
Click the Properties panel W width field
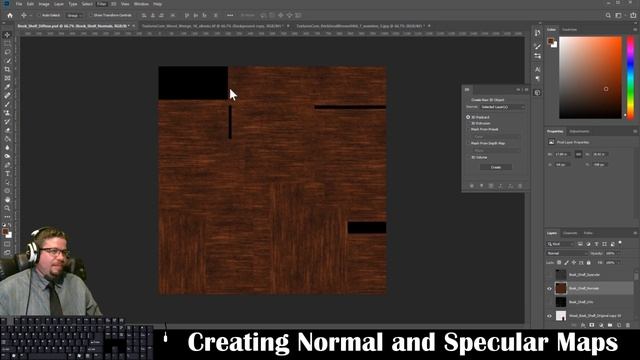coord(562,154)
